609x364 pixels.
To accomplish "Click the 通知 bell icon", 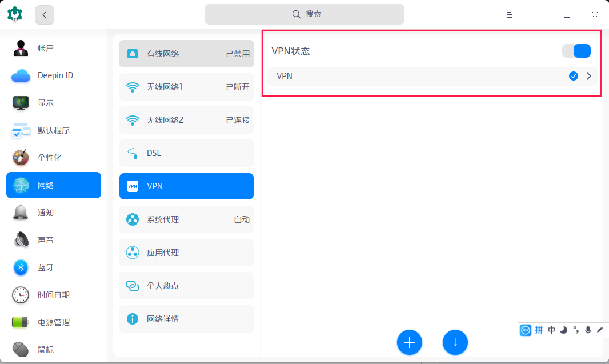I will click(21, 213).
